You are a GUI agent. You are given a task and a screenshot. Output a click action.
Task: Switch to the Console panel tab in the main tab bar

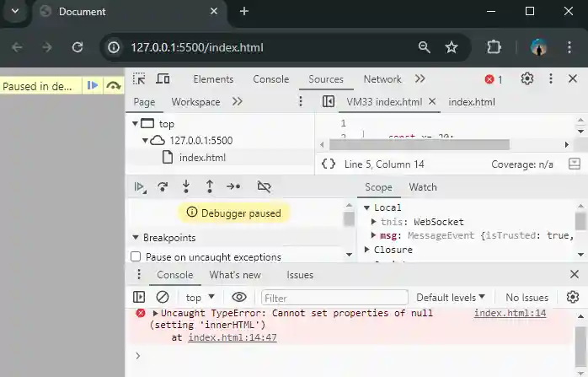pyautogui.click(x=270, y=79)
